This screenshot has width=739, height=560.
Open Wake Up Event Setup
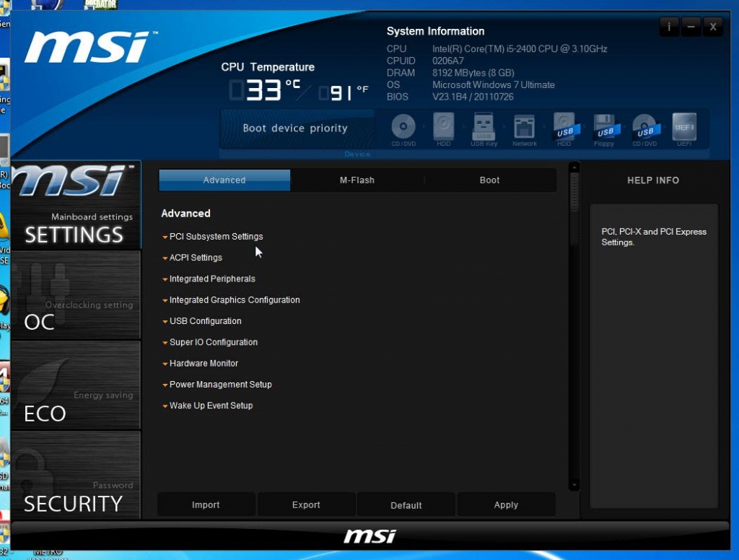tap(211, 406)
